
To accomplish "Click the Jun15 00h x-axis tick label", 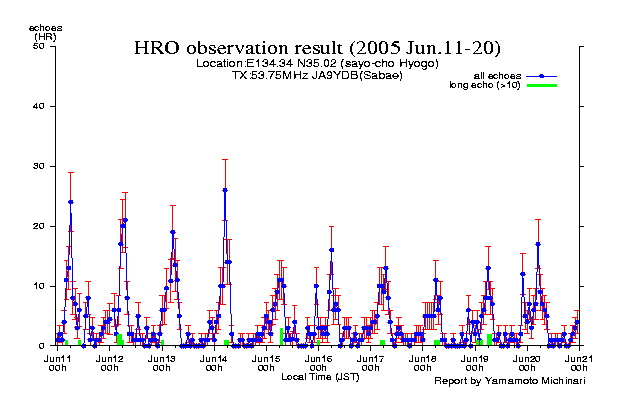I will [265, 362].
